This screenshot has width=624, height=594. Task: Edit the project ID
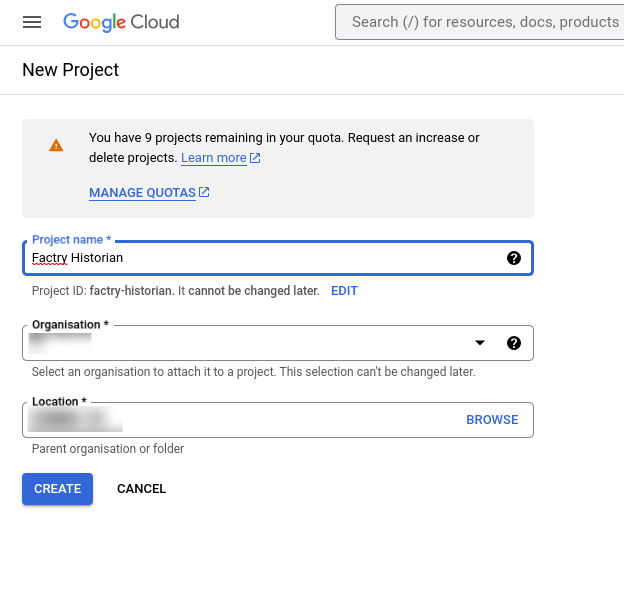click(344, 291)
